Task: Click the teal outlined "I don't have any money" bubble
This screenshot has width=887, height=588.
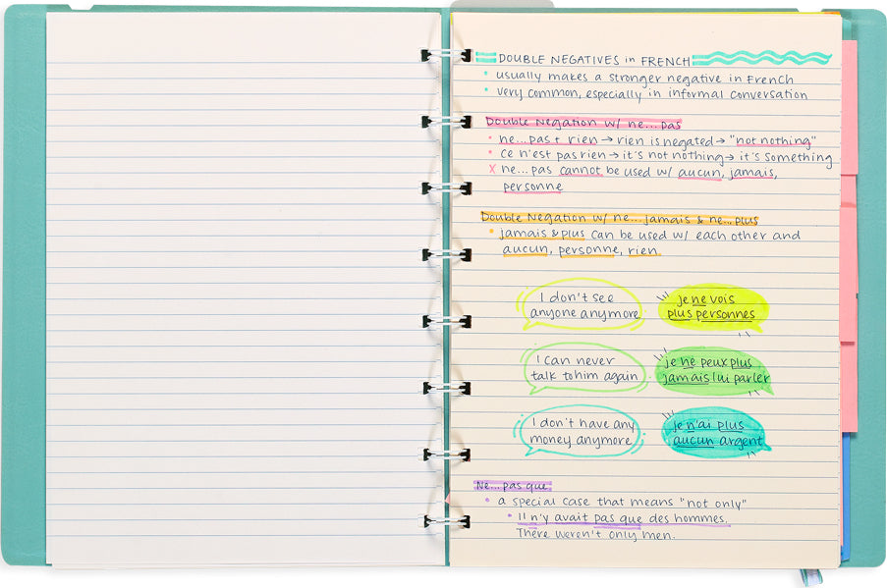Action: click(x=580, y=433)
